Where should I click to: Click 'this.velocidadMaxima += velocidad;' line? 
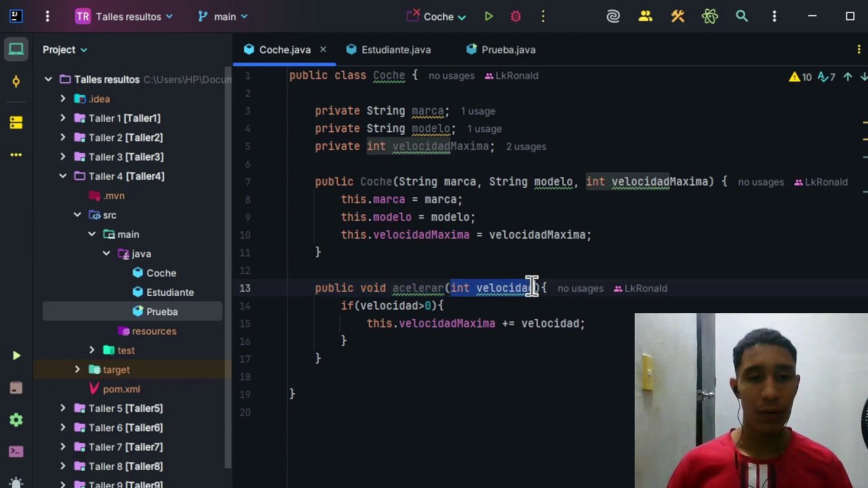(475, 323)
